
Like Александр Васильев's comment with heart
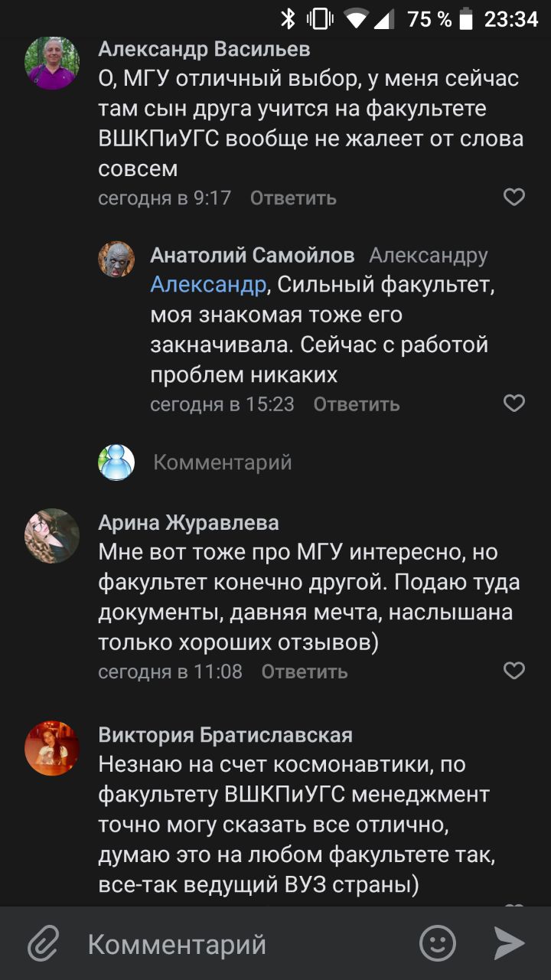[x=514, y=198]
